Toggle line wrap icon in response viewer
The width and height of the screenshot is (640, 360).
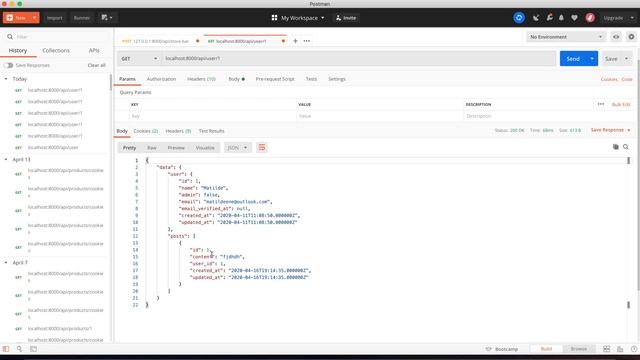(x=262, y=147)
